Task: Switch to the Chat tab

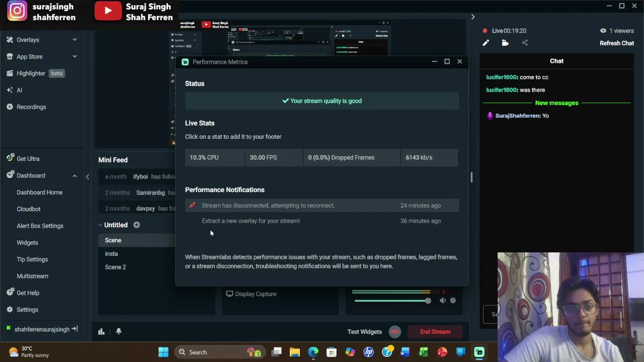Action: [x=556, y=61]
